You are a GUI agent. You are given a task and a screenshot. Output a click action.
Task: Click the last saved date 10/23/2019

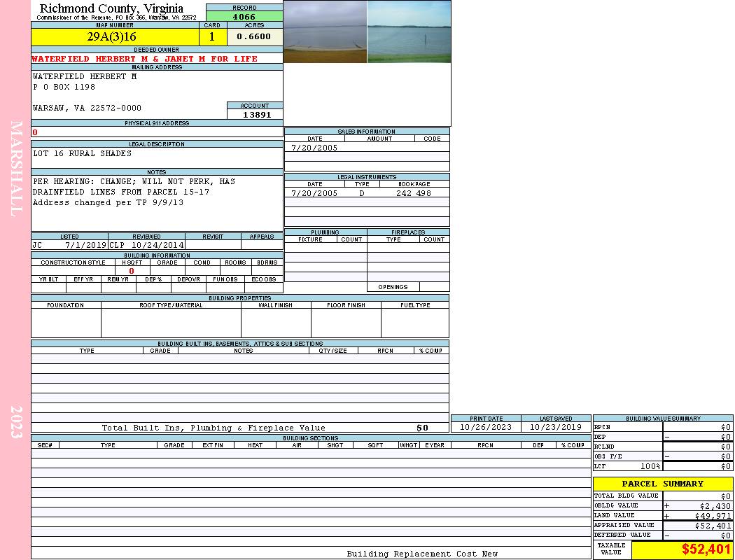coord(556,427)
